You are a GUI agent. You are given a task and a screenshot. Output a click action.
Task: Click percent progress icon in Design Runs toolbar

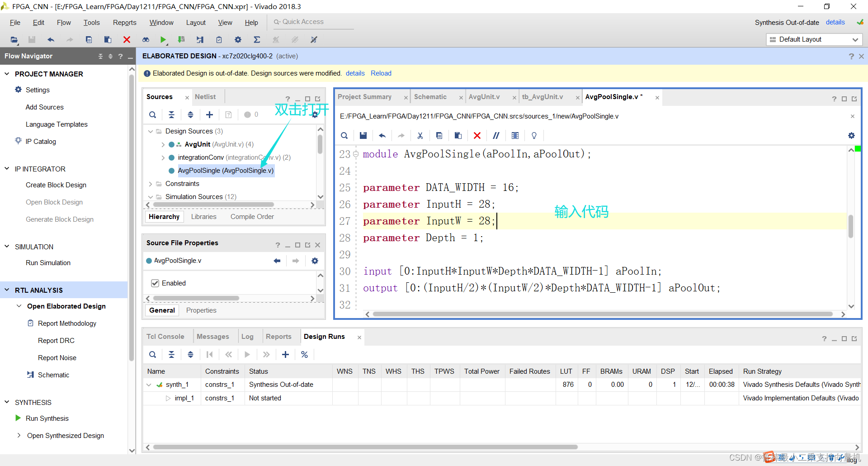click(304, 355)
